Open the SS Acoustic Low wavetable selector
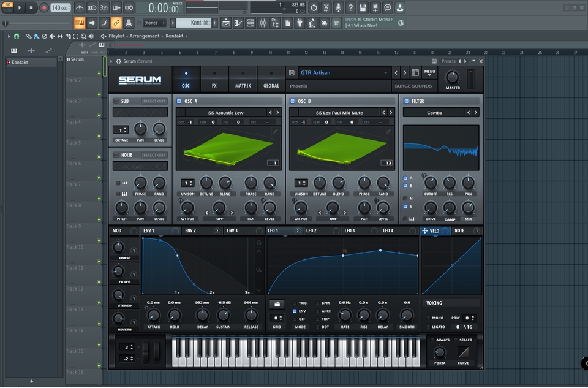This screenshot has height=388, width=588. point(226,113)
